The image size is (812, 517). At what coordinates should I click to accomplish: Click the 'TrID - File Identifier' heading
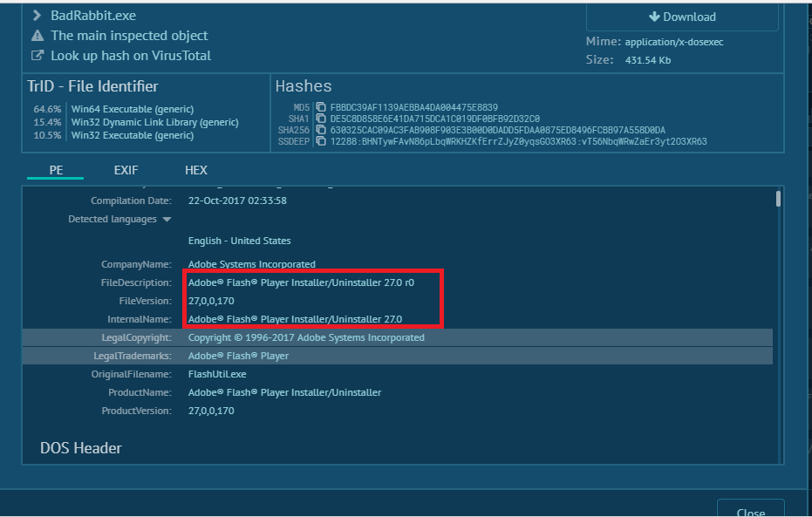click(92, 86)
